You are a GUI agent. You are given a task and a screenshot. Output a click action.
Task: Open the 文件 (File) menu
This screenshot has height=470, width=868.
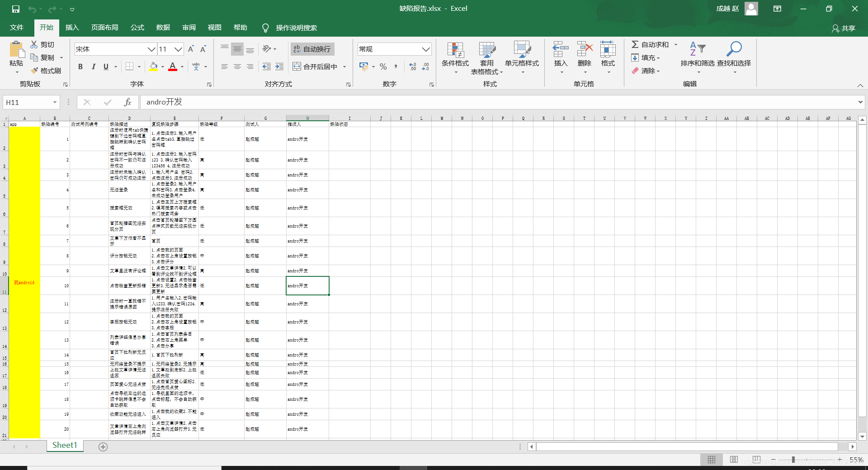pyautogui.click(x=17, y=28)
